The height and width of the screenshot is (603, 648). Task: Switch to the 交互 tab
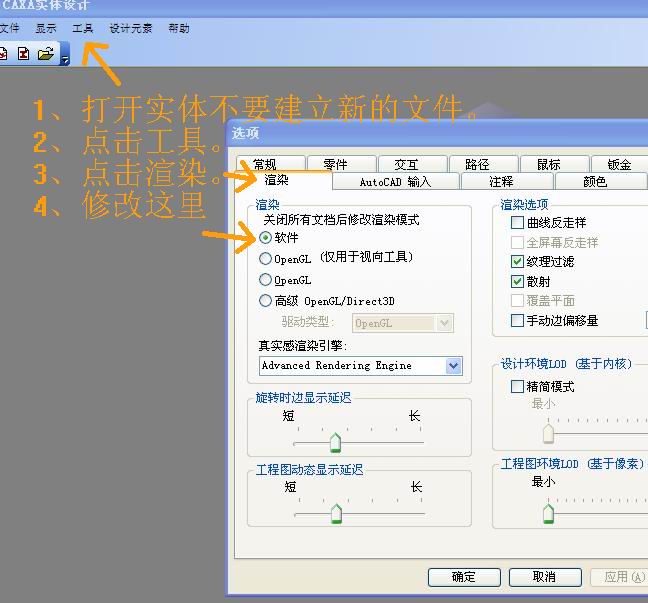412,164
